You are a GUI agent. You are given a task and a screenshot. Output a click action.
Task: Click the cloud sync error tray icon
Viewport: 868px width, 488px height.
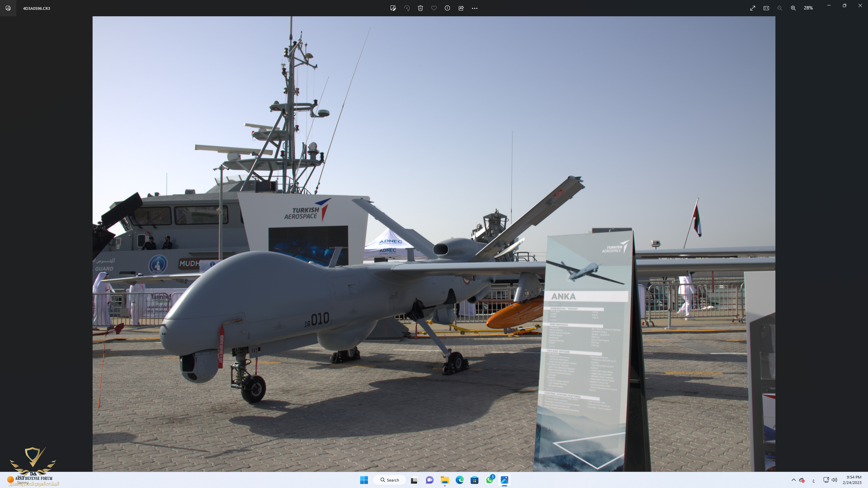pos(802,480)
